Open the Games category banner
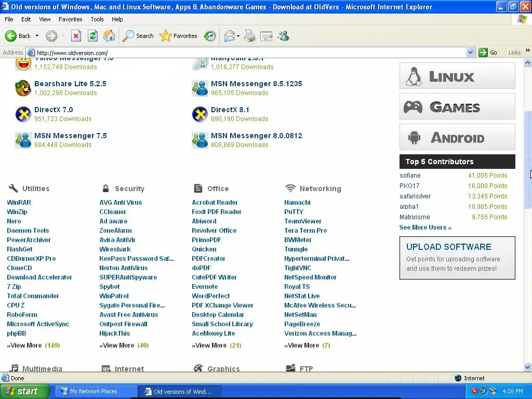Image resolution: width=532 pixels, height=399 pixels. coord(457,107)
